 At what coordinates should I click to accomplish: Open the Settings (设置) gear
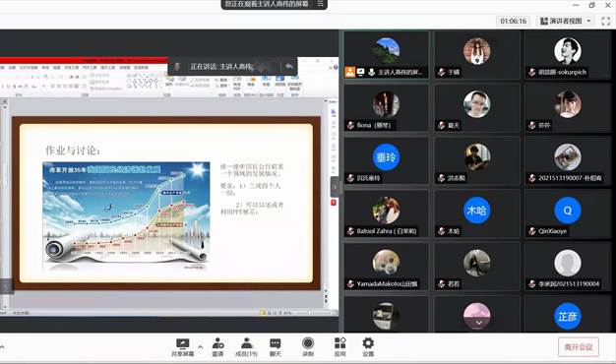(x=368, y=347)
